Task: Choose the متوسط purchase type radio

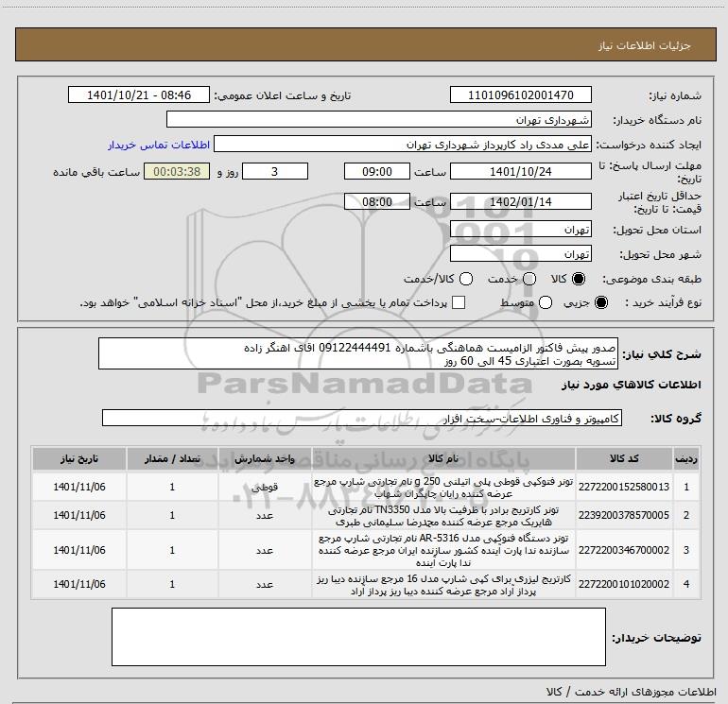Action: (546, 302)
